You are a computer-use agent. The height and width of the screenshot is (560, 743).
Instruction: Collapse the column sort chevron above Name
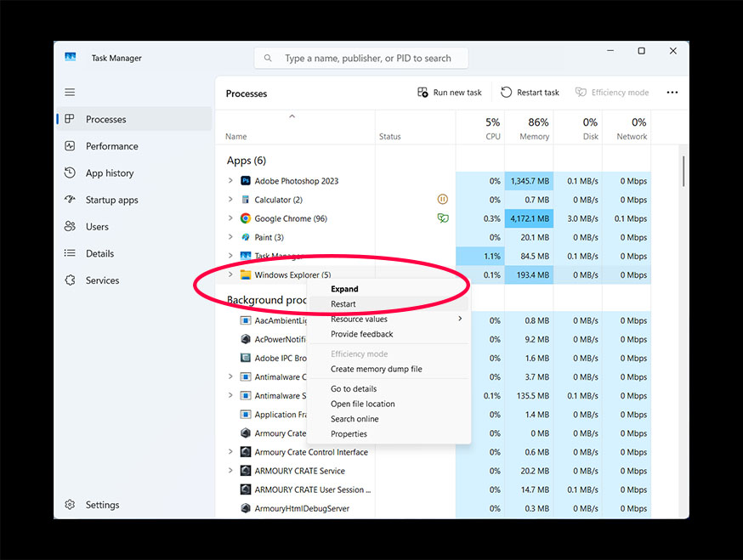click(292, 116)
